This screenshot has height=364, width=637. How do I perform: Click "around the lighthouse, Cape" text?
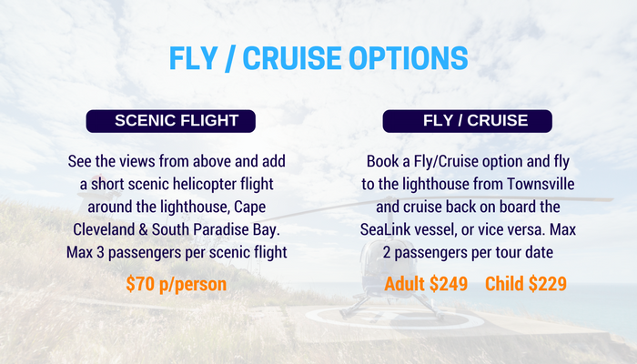click(x=177, y=207)
